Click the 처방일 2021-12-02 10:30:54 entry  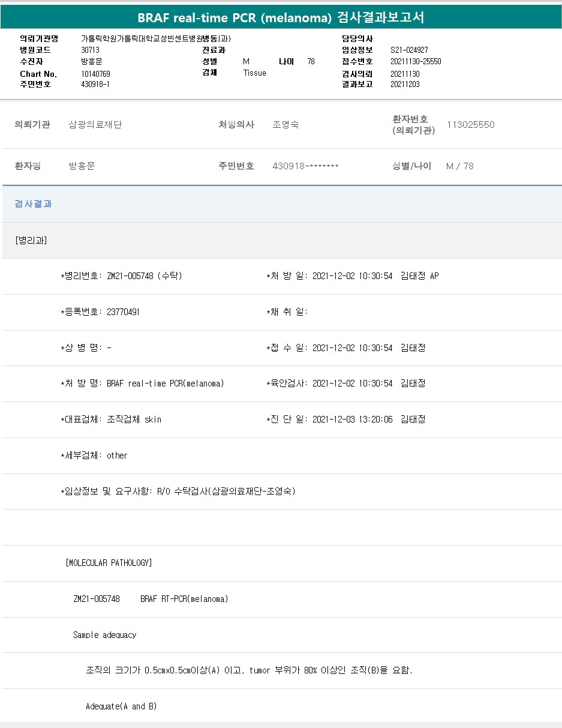point(353,276)
